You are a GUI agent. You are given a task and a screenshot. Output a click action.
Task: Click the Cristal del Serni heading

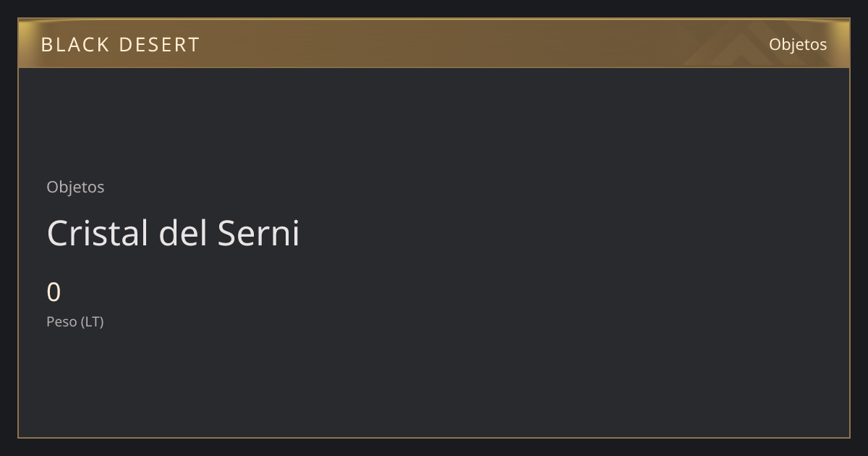(173, 233)
